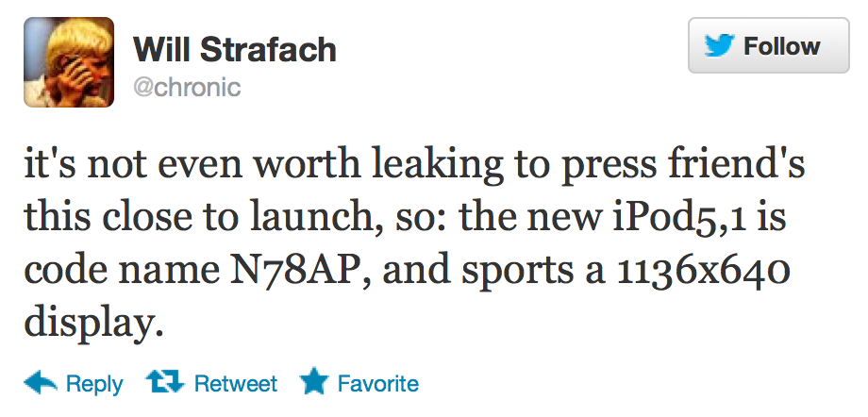Click the tweet's opening word "it's"
Viewport: 868px width, 417px height.
pos(48,173)
